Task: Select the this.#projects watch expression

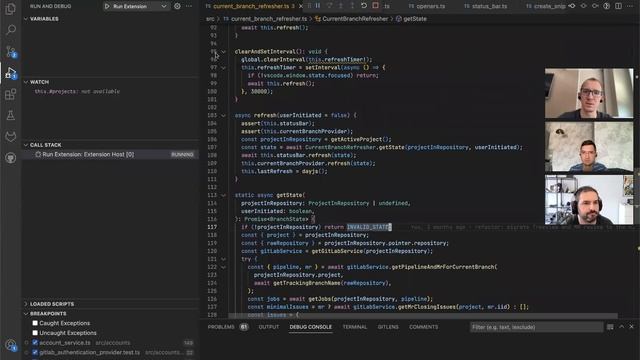Action: click(77, 91)
